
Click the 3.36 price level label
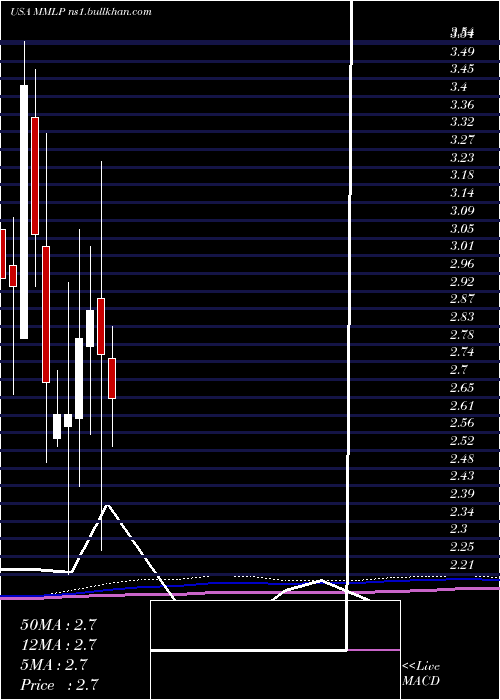[462, 104]
